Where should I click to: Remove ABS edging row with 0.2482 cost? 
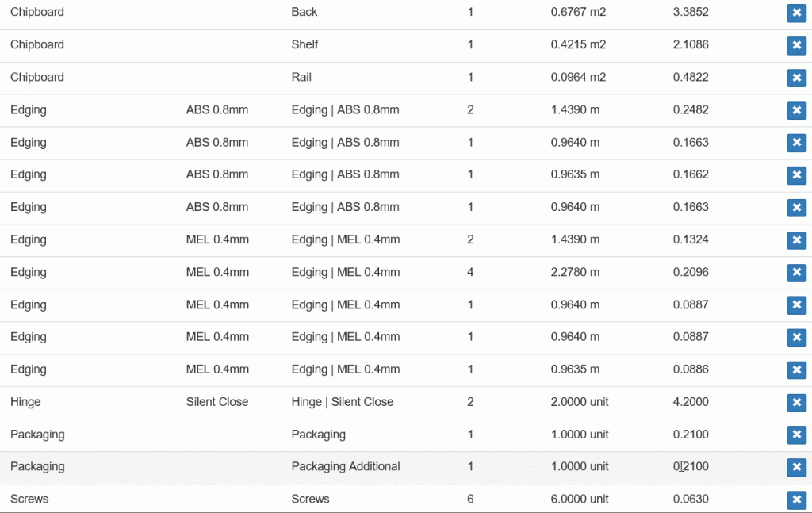796,110
